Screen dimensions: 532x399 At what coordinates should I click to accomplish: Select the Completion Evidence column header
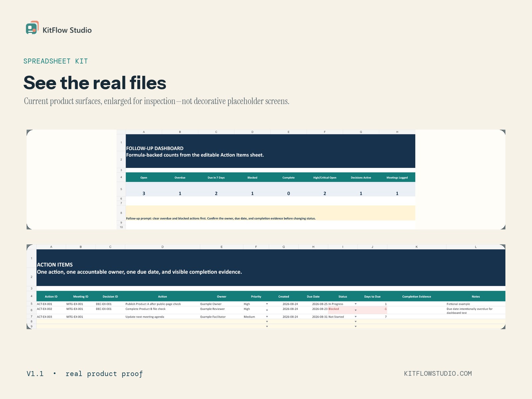tap(417, 296)
